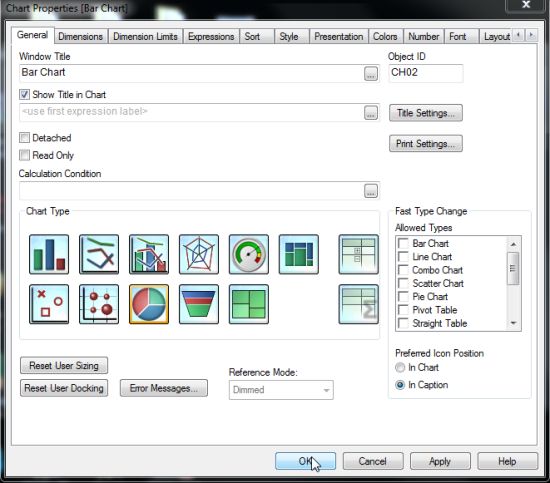Viewport: 550px width, 483px height.
Task: Open the Reference Mode dropdown
Action: (x=281, y=390)
